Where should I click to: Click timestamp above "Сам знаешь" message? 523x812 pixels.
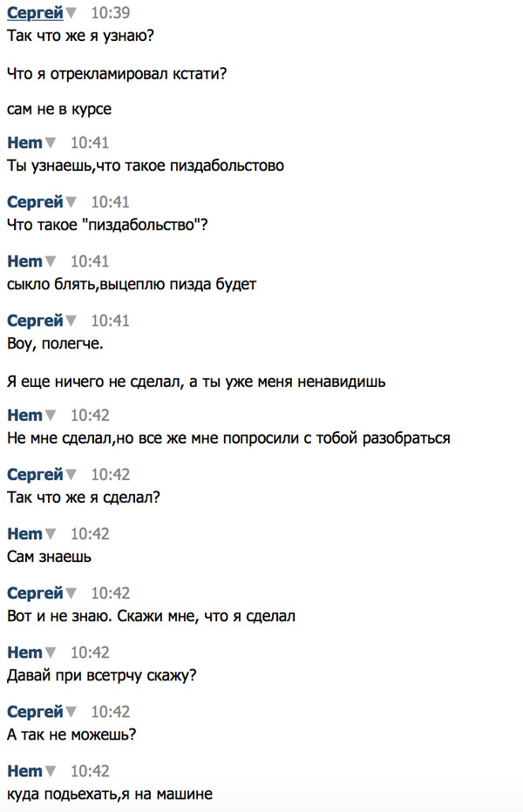pyautogui.click(x=90, y=534)
